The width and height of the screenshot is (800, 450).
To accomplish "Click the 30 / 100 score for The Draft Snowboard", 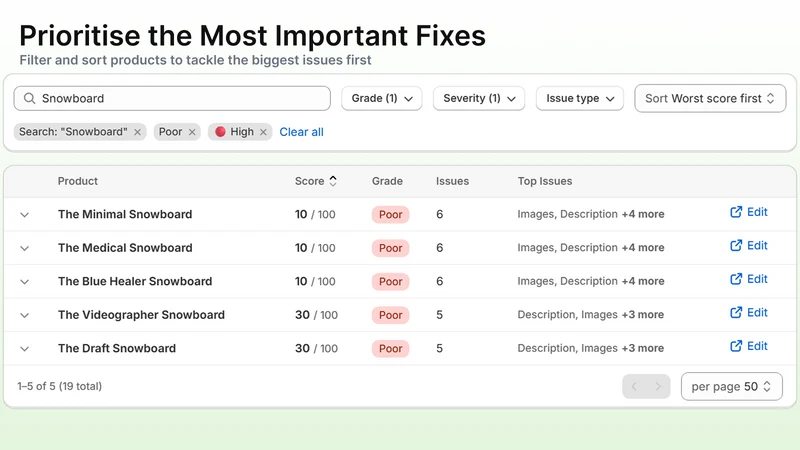I will [316, 348].
